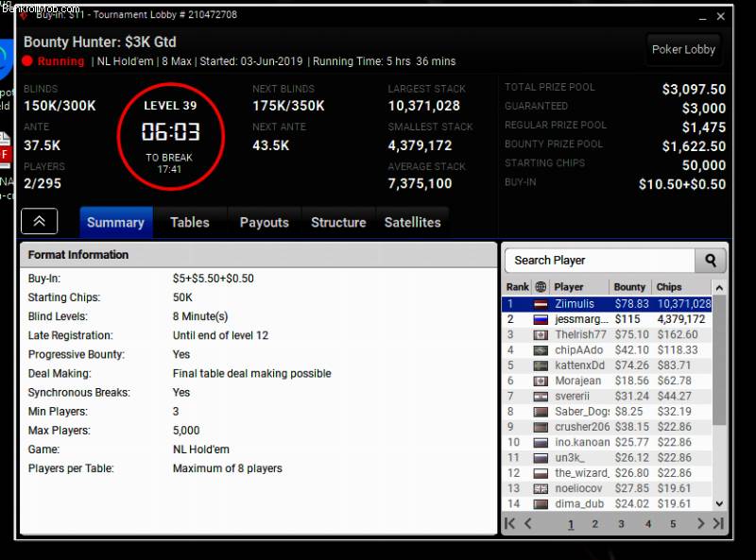Click the flag icon next to TheIrish77
This screenshot has height=560, width=756.
click(541, 335)
